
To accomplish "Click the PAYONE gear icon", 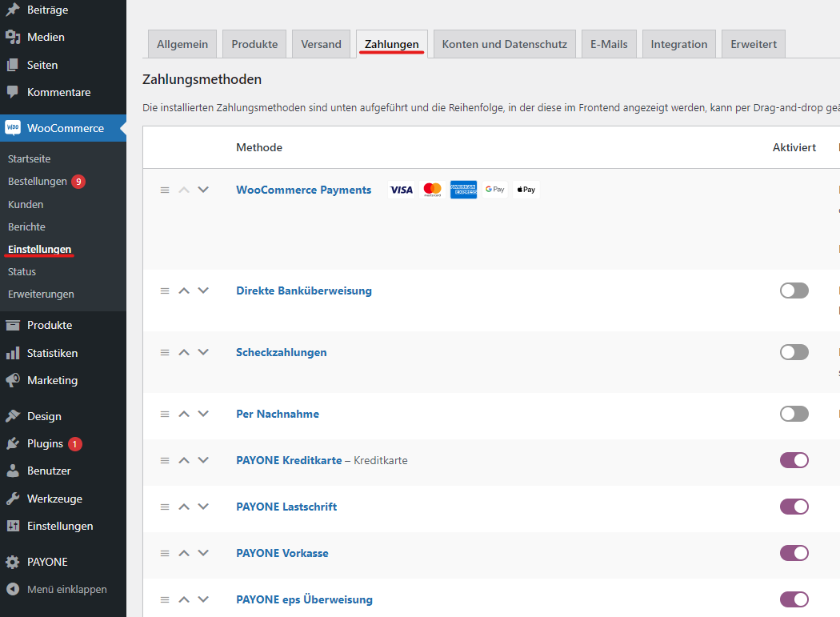I will coord(13,562).
